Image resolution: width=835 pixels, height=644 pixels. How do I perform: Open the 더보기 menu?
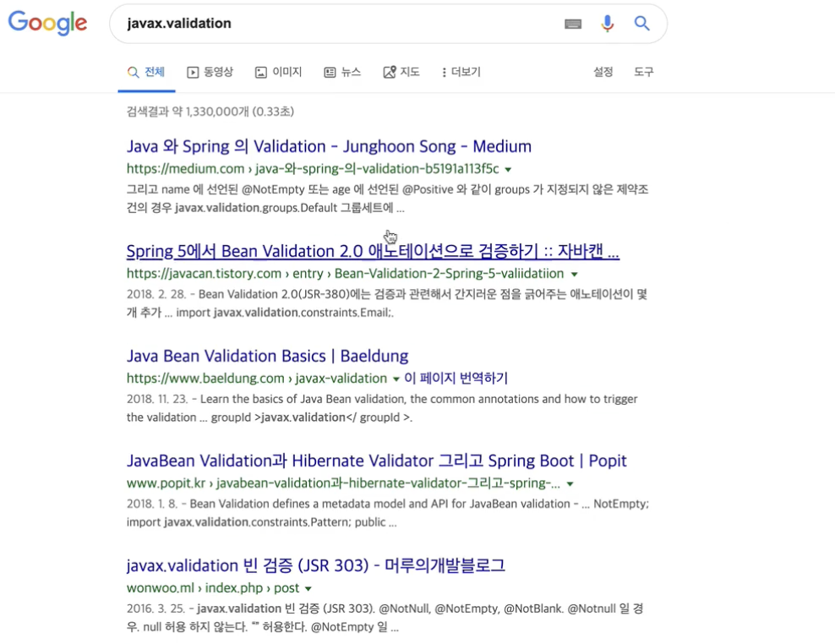click(x=461, y=72)
